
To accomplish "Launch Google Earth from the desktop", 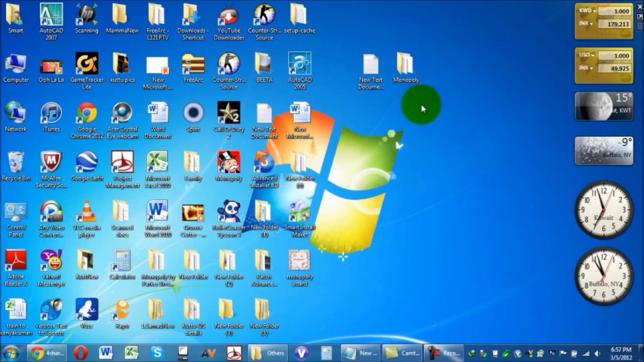I will coord(87,167).
